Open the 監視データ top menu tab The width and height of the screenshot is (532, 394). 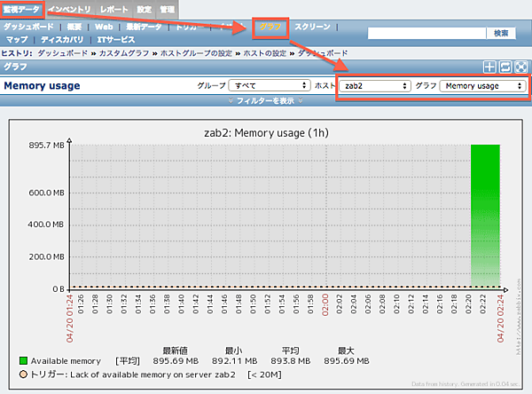[21, 9]
